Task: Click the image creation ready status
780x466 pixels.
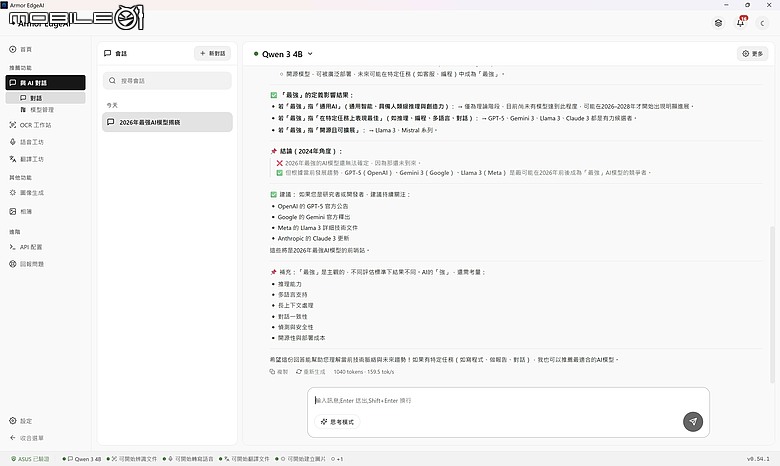Action: coord(300,459)
